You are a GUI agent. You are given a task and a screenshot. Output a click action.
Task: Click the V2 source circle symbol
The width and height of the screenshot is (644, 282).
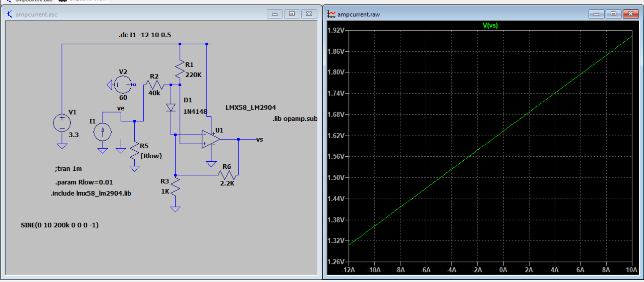[123, 85]
